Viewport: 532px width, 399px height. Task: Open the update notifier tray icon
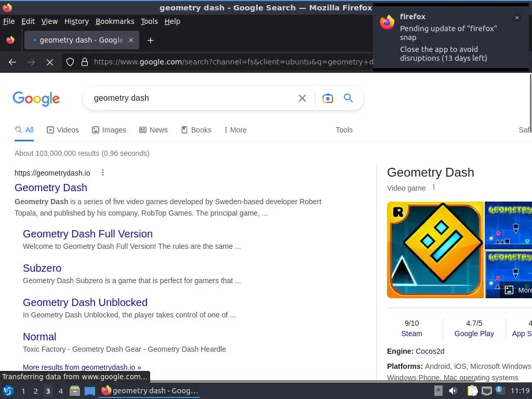pyautogui.click(x=500, y=390)
